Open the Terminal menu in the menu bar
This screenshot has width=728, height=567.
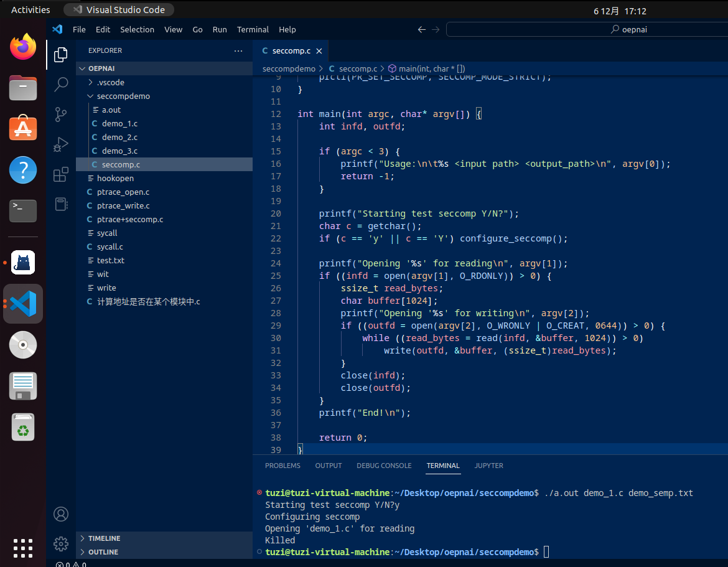click(x=253, y=29)
